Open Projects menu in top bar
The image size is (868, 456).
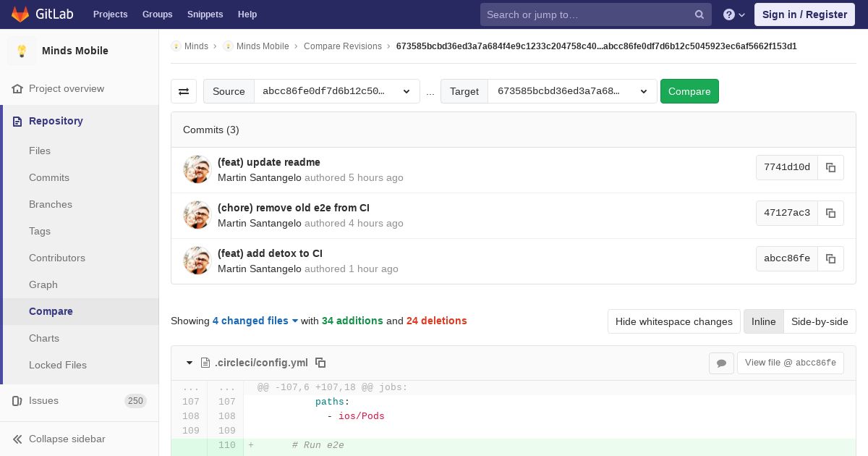[110, 14]
